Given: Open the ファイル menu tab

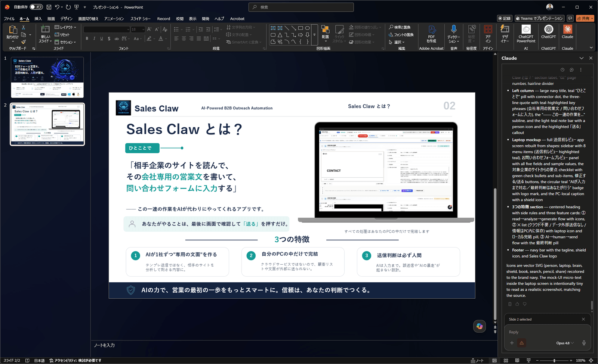Looking at the screenshot, I should [9, 19].
